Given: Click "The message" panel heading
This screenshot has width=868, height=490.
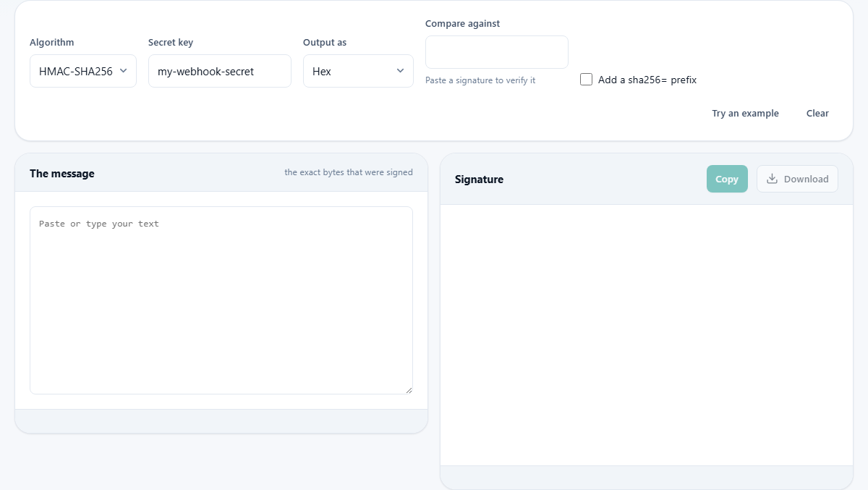Looking at the screenshot, I should [x=62, y=173].
